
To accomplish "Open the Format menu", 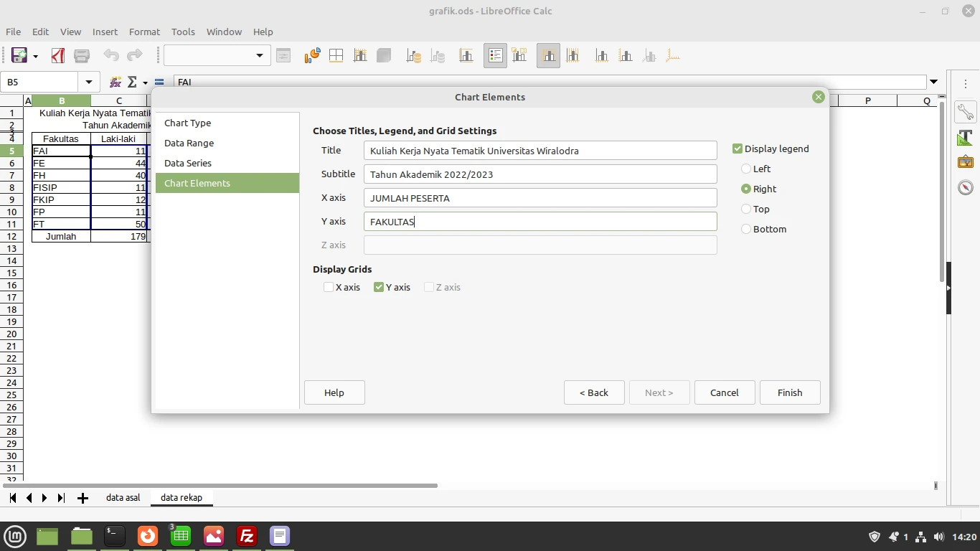I will (x=144, y=32).
